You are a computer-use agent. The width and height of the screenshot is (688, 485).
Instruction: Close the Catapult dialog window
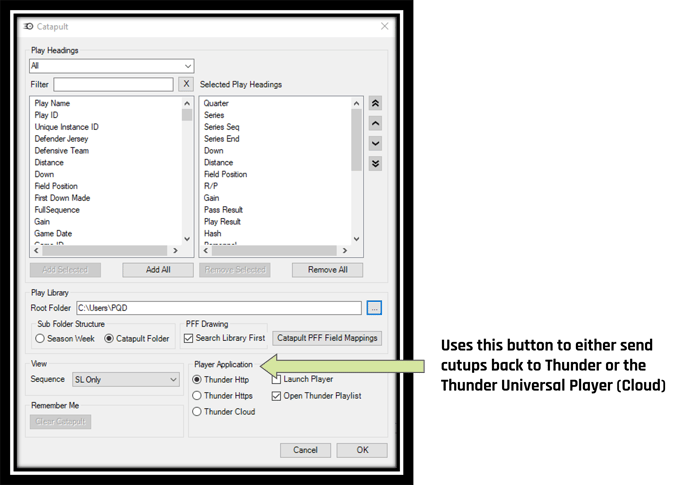pos(384,26)
